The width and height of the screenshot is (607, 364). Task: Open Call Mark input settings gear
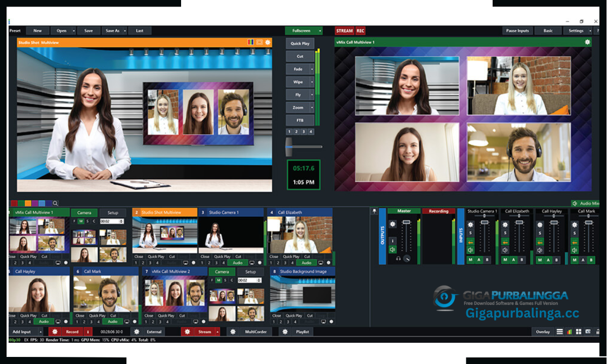point(134,322)
